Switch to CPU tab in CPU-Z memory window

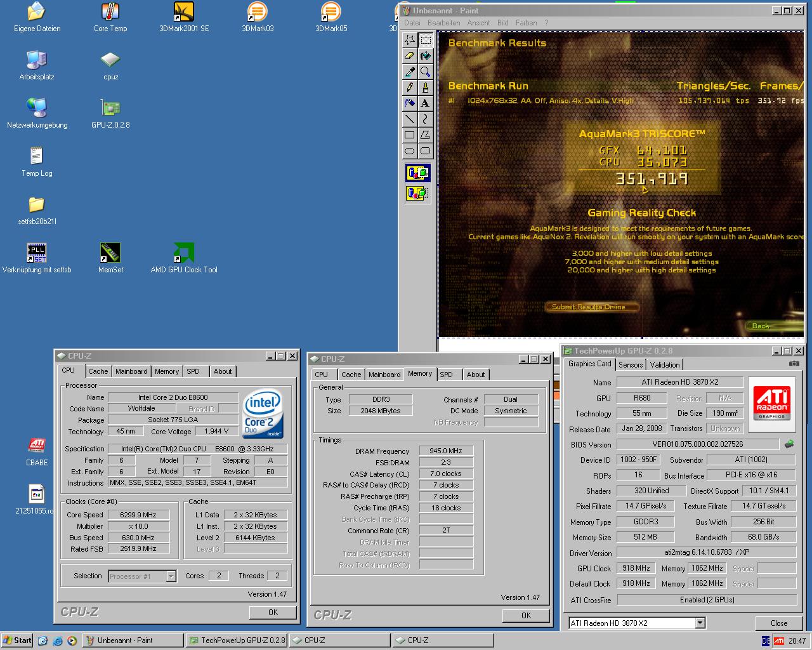[322, 375]
